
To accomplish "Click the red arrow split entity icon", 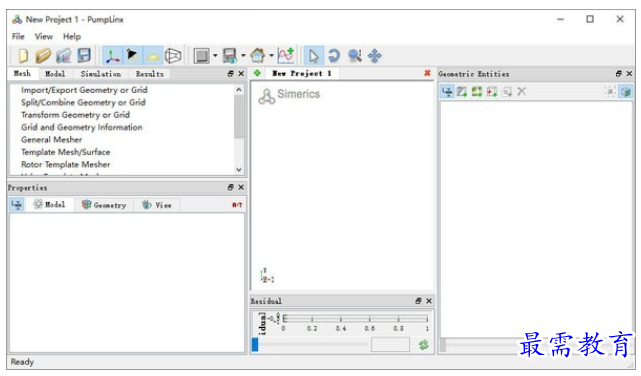I will pyautogui.click(x=492, y=92).
